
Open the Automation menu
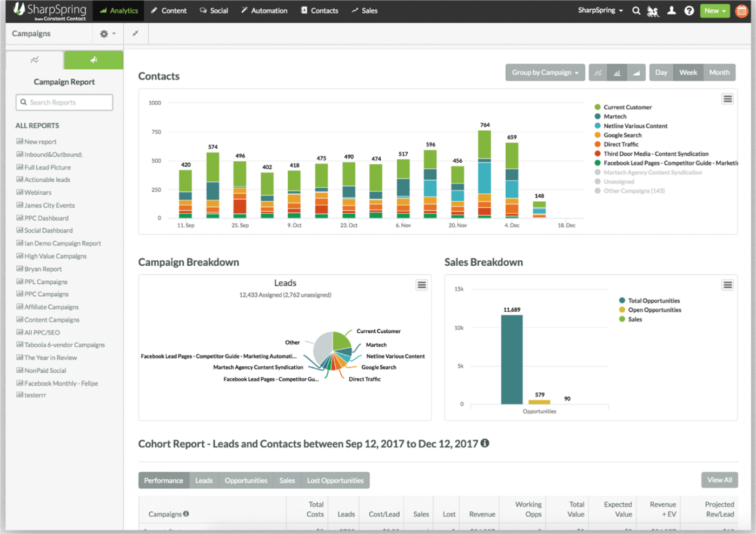pyautogui.click(x=264, y=10)
